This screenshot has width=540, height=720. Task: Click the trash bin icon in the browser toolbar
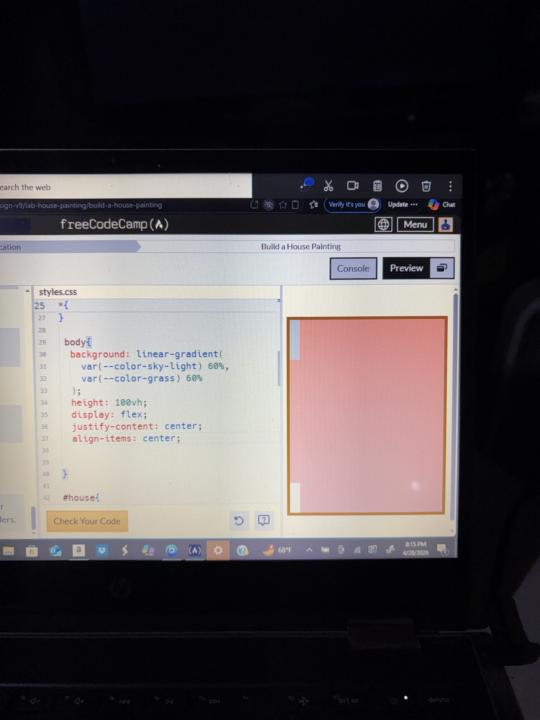(x=426, y=186)
